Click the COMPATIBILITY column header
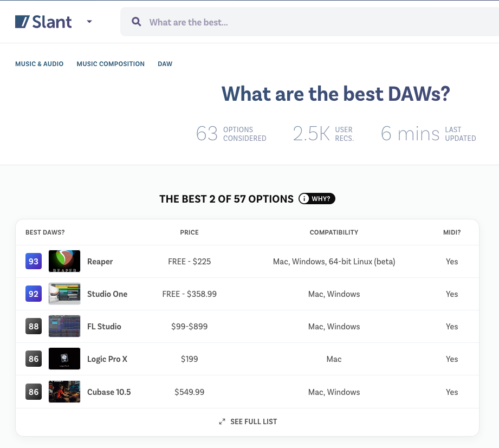 click(x=334, y=232)
